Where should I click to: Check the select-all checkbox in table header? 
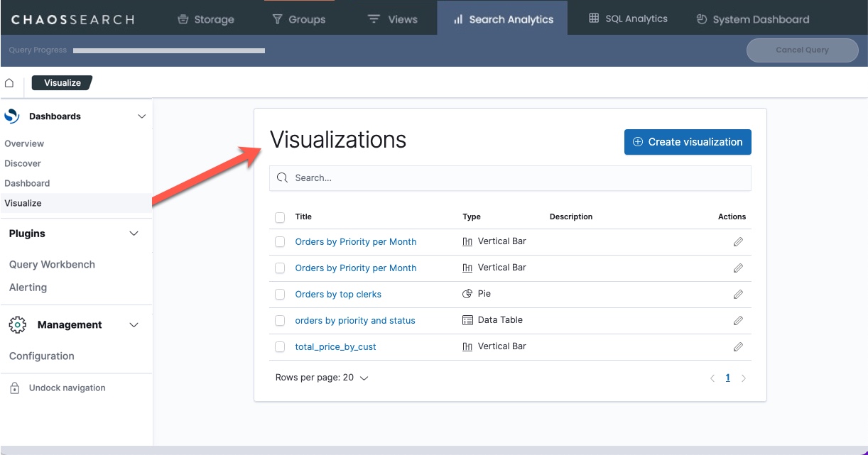point(279,216)
